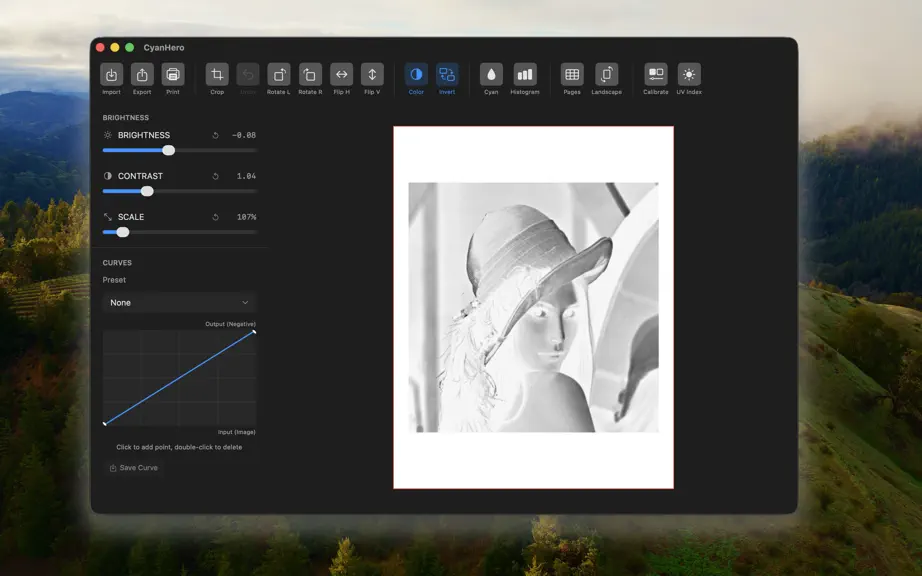This screenshot has width=922, height=576.
Task: Flip image horizontally with Flip H
Action: [x=341, y=75]
